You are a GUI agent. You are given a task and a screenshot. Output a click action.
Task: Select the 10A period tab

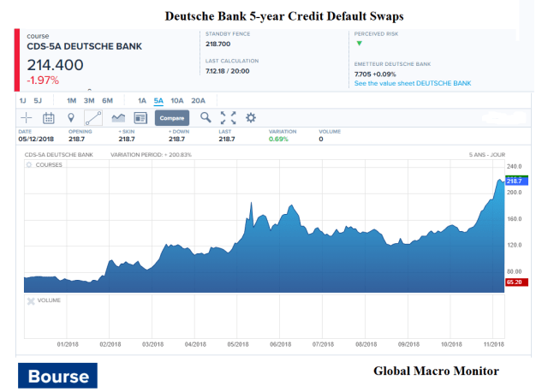(176, 100)
